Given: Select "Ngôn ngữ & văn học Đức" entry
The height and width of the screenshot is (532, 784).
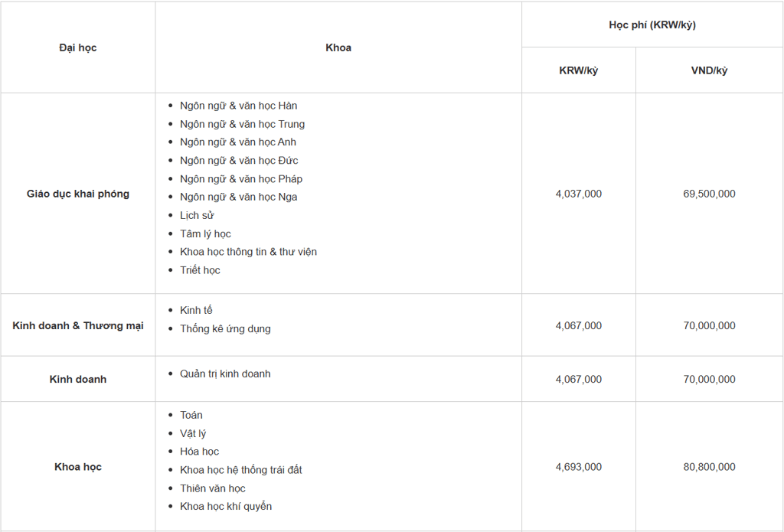Looking at the screenshot, I should [239, 161].
